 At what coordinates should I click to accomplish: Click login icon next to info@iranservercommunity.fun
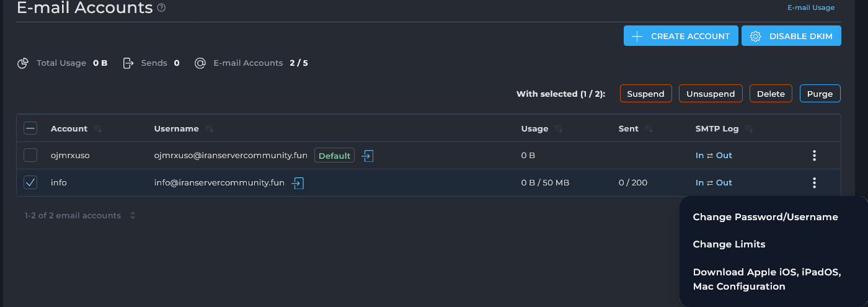(298, 183)
